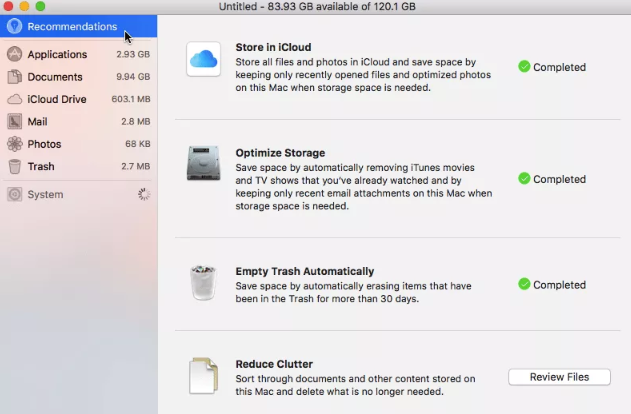This screenshot has width=631, height=414.
Task: Click the full trash icon for Empty Trash Automatically
Action: coord(204,282)
